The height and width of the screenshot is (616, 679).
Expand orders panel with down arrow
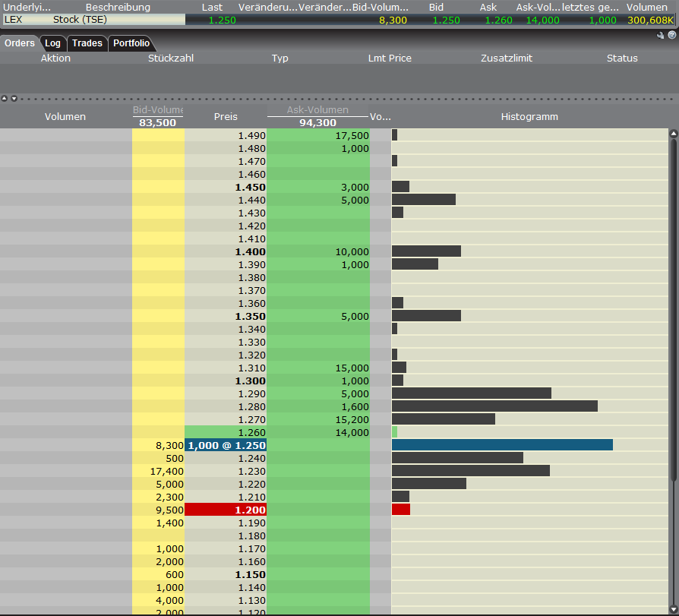[x=13, y=98]
